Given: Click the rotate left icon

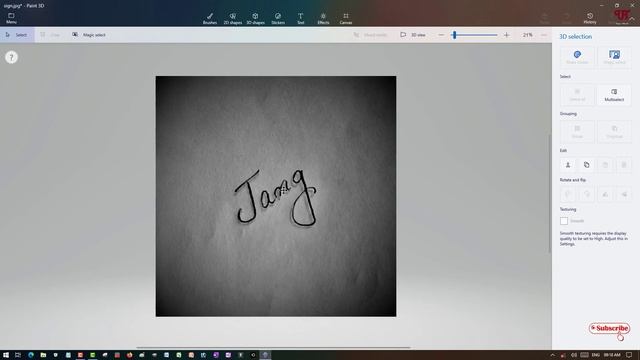Looking at the screenshot, I should [568, 194].
